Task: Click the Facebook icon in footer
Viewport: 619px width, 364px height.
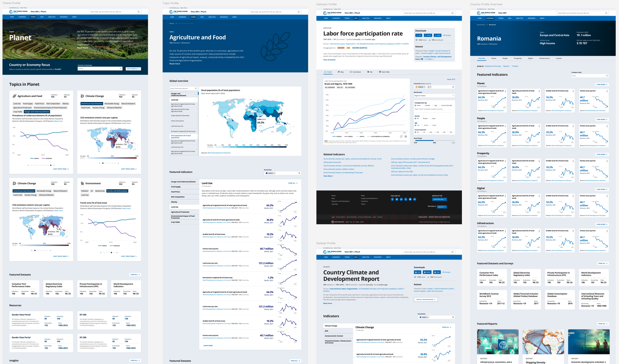Action: [392, 199]
